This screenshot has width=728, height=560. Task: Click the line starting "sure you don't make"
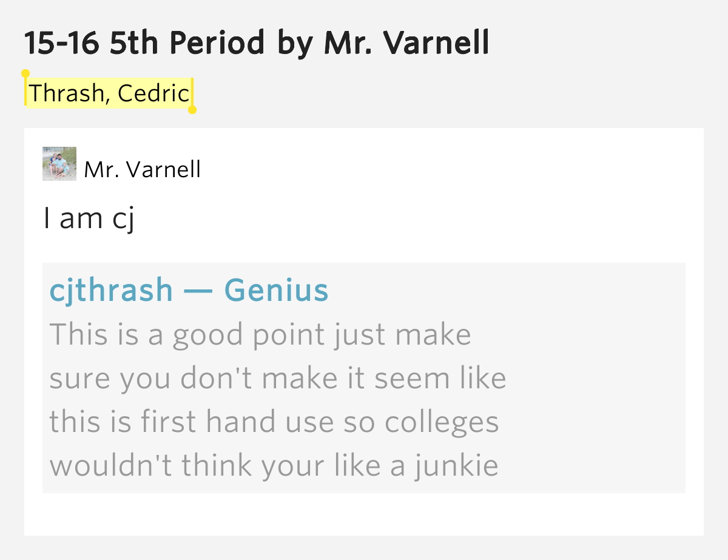click(x=277, y=379)
